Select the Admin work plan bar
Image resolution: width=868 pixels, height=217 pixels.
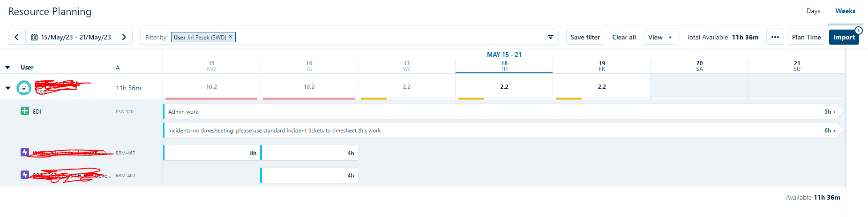pyautogui.click(x=469, y=112)
